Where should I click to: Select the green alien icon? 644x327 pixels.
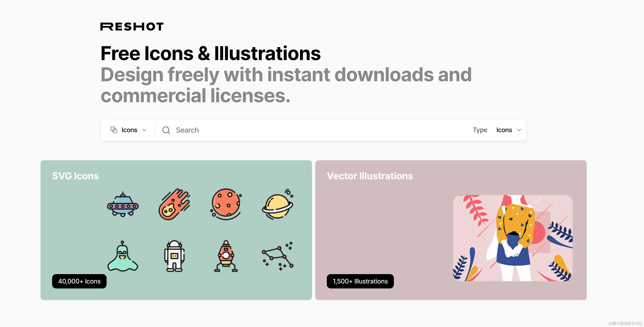(x=123, y=256)
